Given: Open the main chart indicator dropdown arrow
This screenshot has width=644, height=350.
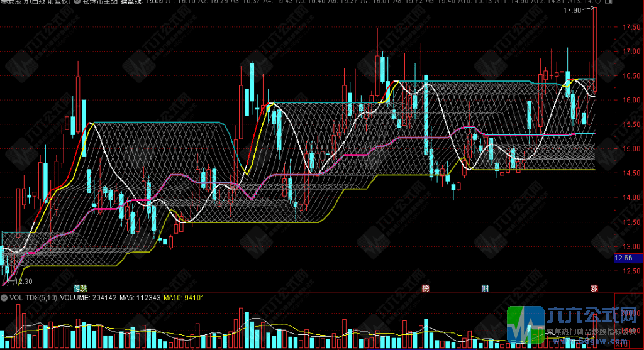Looking at the screenshot, I should pos(77,2).
